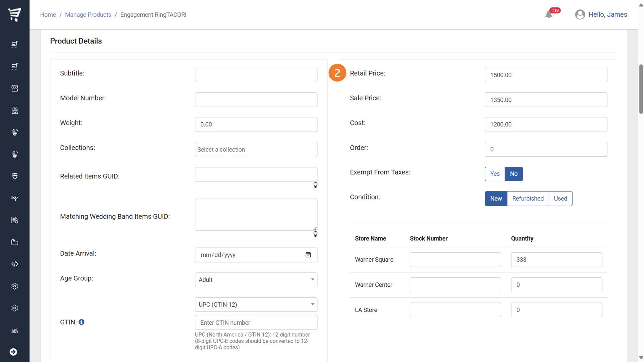Image resolution: width=644 pixels, height=362 pixels.
Task: Click the UPC GTIN-12 help text
Action: 252,341
